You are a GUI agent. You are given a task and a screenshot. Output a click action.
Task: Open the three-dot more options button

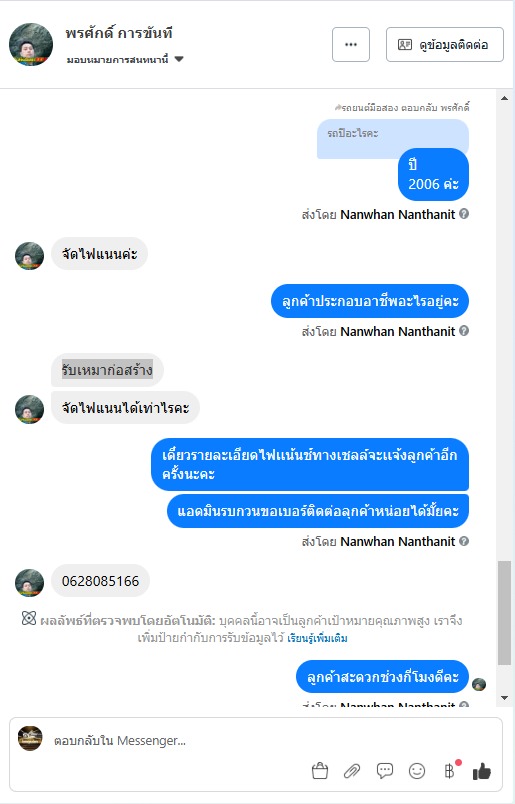coord(351,45)
